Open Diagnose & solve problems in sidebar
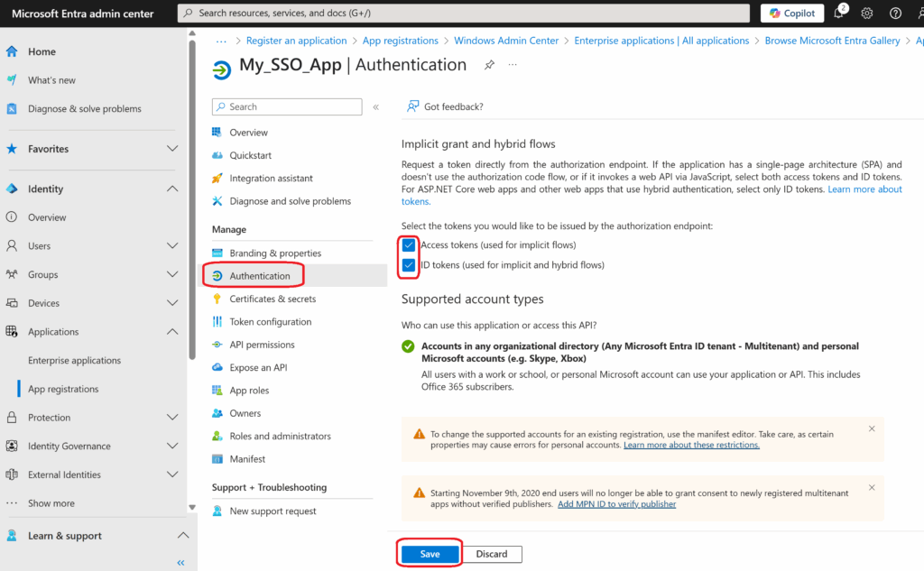This screenshot has width=924, height=571. tap(84, 108)
